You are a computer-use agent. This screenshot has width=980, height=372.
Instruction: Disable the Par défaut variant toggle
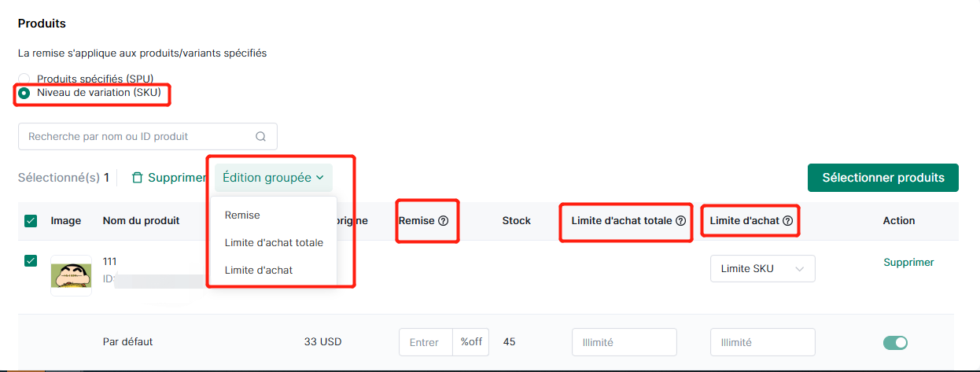pyautogui.click(x=895, y=342)
